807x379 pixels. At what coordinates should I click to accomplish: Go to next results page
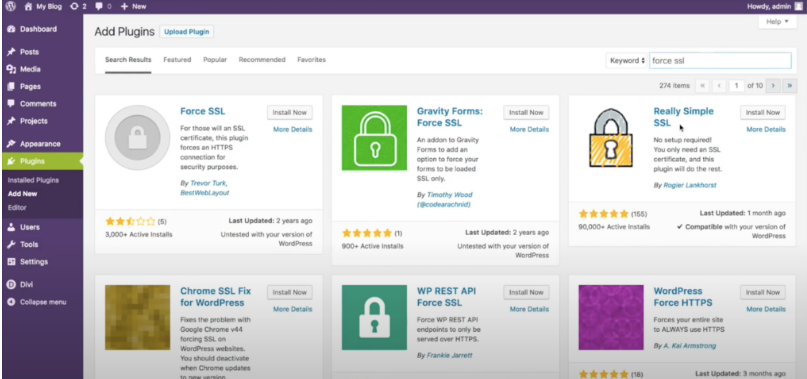coord(773,85)
